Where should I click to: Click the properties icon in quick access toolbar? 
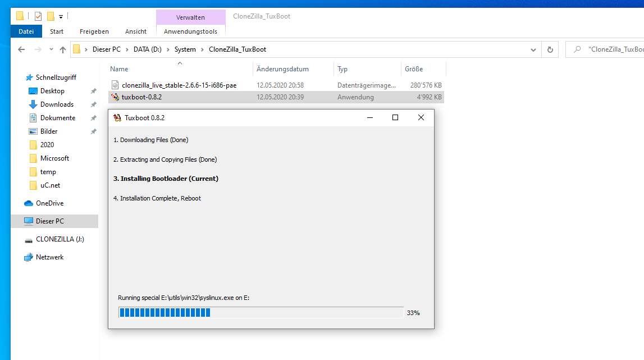tap(38, 16)
